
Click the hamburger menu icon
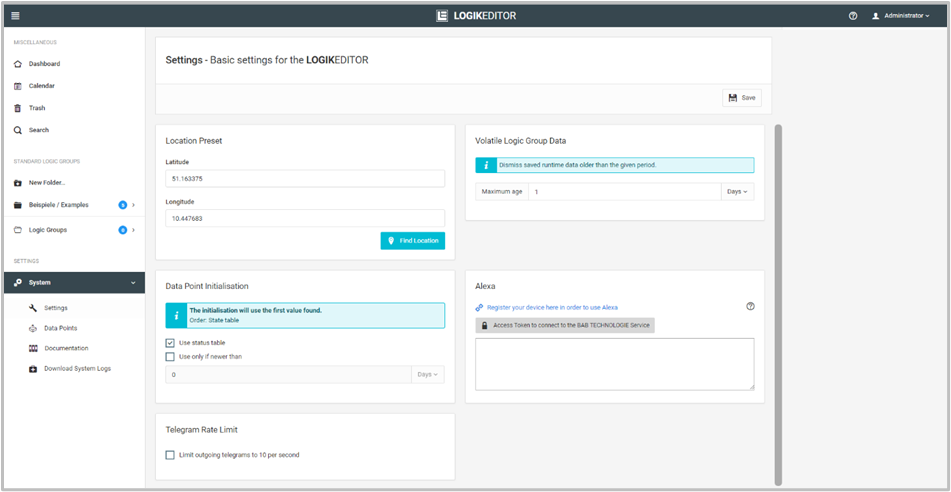coord(15,16)
